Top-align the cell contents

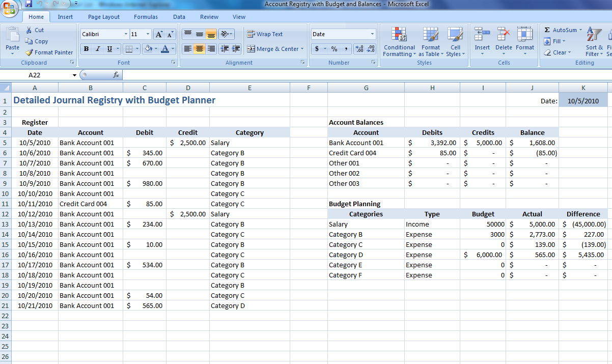pyautogui.click(x=188, y=34)
